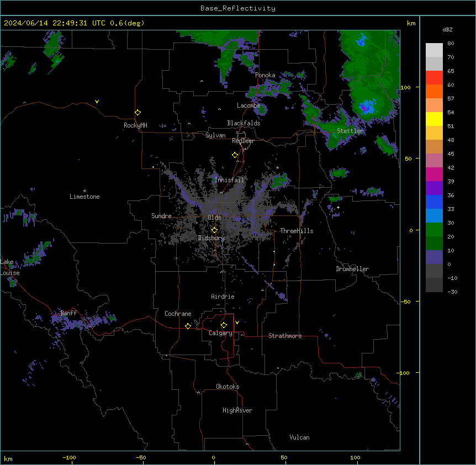476x465 pixels.
Task: Click the km unit label beside timestamp row
Action: [411, 23]
